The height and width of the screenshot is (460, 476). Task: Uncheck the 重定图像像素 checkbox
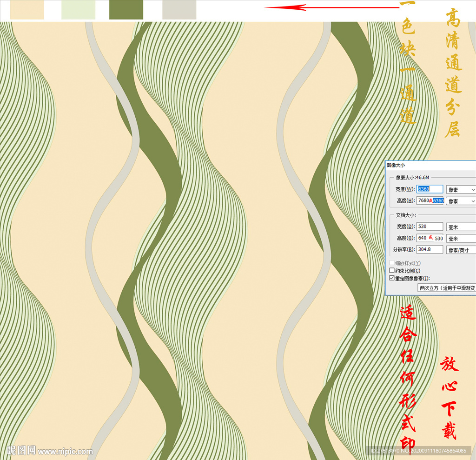click(392, 278)
